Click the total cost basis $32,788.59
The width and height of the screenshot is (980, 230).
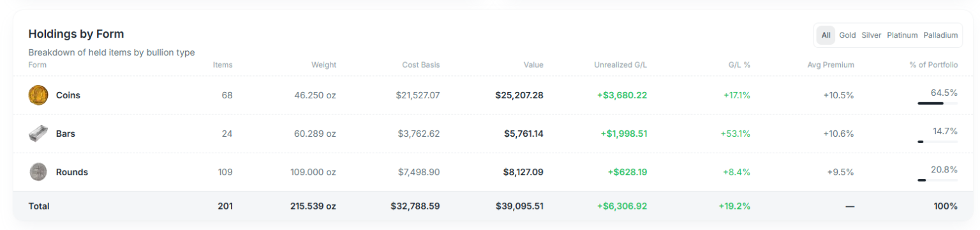(x=415, y=206)
